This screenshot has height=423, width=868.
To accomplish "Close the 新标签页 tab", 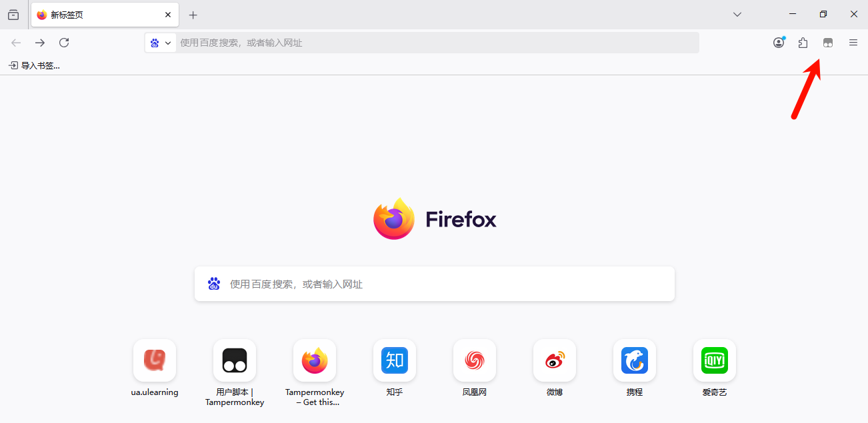I will pos(168,15).
